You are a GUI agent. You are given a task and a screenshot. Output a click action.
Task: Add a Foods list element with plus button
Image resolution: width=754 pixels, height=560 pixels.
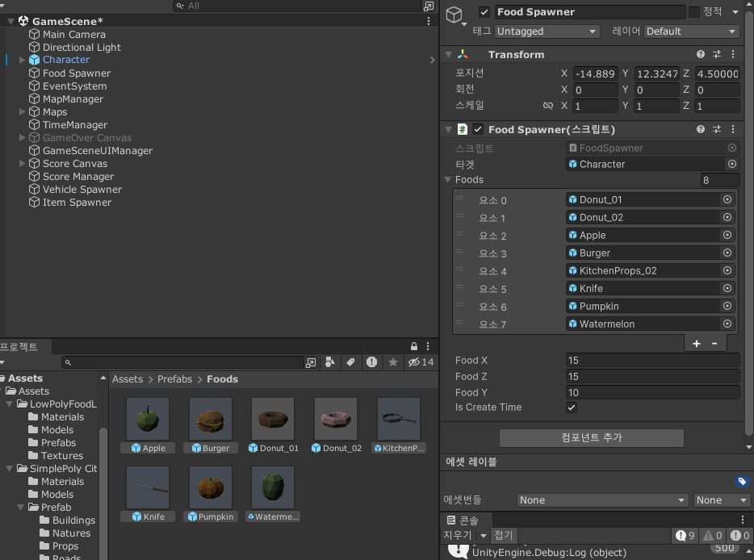697,343
